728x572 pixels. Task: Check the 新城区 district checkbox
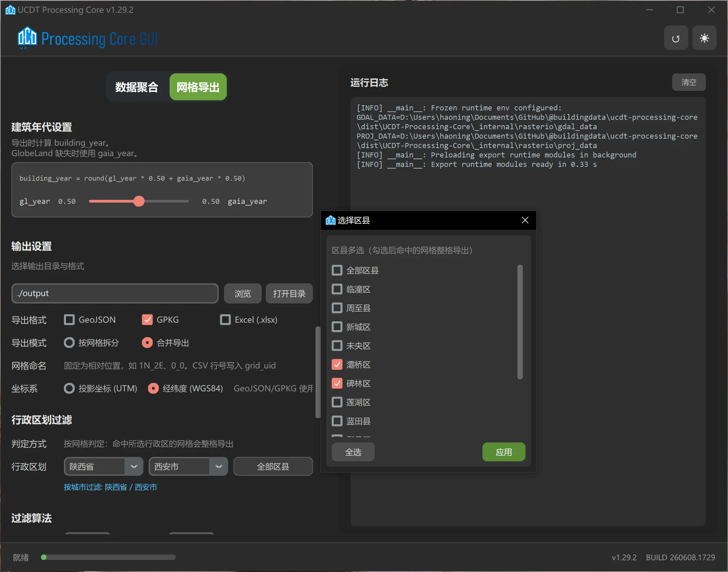pyautogui.click(x=337, y=327)
